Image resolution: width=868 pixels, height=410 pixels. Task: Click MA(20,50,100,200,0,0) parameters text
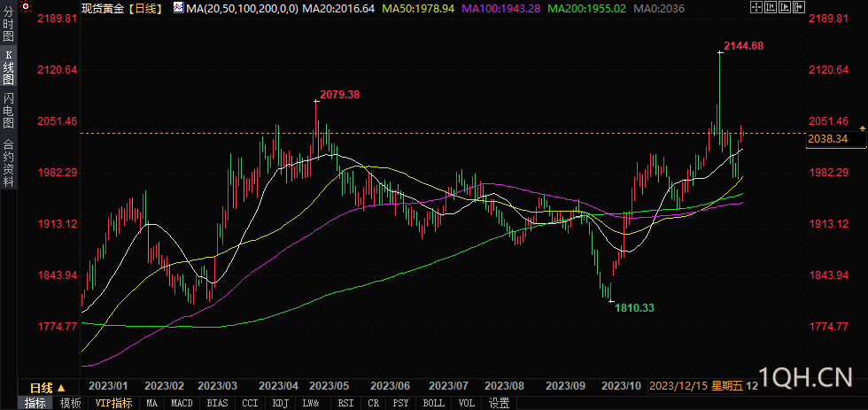click(243, 8)
